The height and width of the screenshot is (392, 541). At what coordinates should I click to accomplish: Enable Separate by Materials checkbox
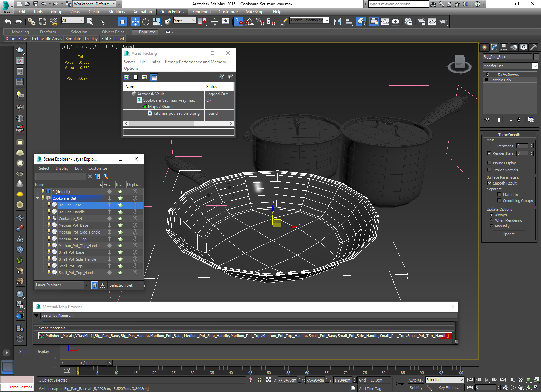coord(499,195)
